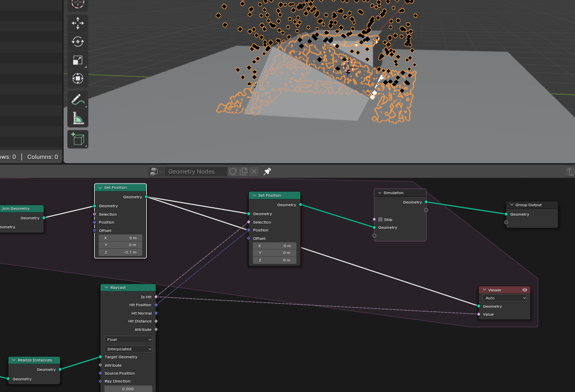The height and width of the screenshot is (392, 575).
Task: Toggle the pin node tree icon
Action: (x=267, y=172)
